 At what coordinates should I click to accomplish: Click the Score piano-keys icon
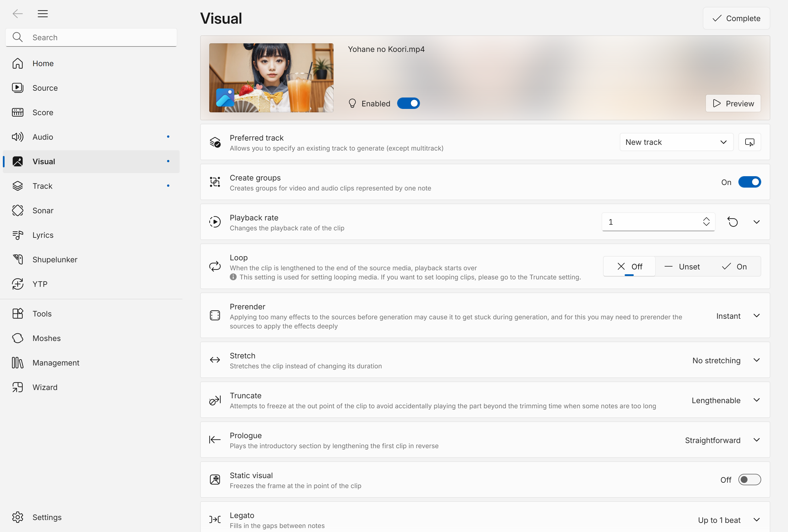(x=18, y=112)
